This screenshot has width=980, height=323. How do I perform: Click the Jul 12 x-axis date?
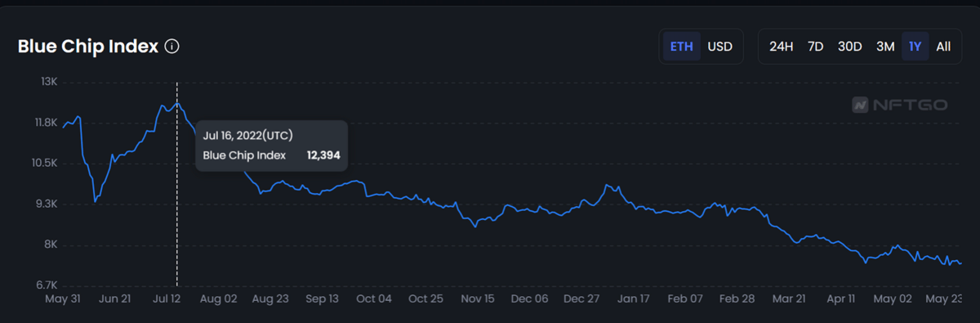point(166,299)
